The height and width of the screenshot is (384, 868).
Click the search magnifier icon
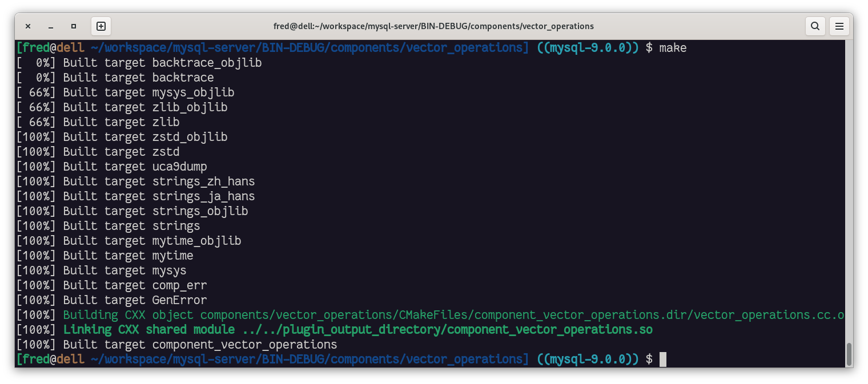coord(815,26)
